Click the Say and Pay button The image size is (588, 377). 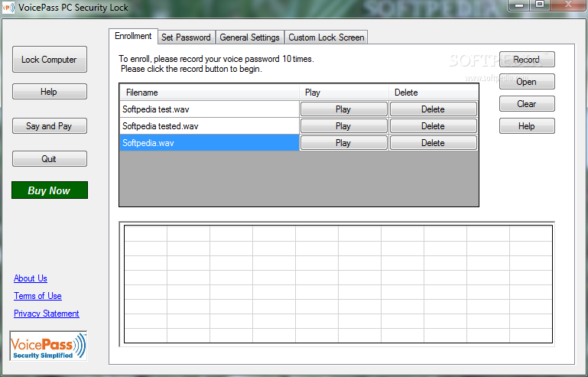[50, 126]
